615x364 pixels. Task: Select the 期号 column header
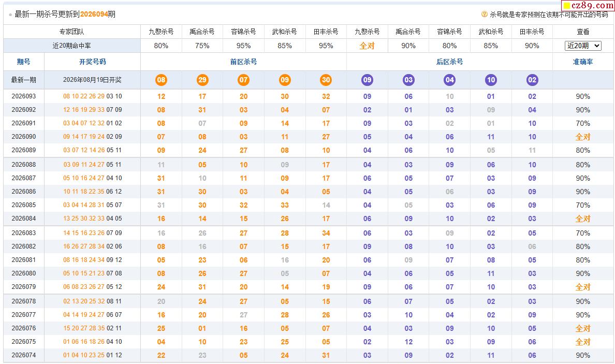click(23, 62)
